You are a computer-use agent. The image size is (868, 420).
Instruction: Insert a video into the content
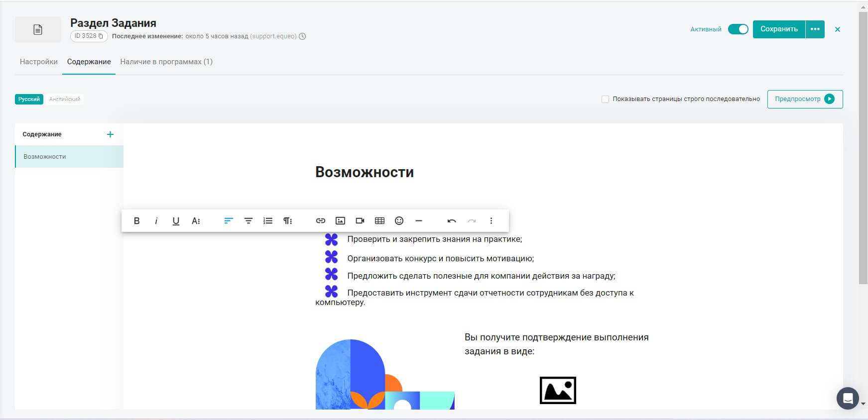[x=360, y=221]
